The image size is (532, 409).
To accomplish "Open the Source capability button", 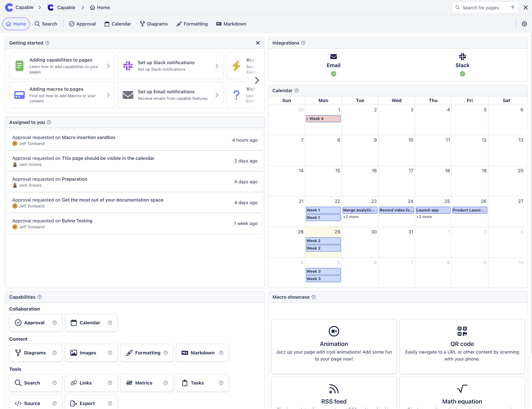I will [36, 402].
